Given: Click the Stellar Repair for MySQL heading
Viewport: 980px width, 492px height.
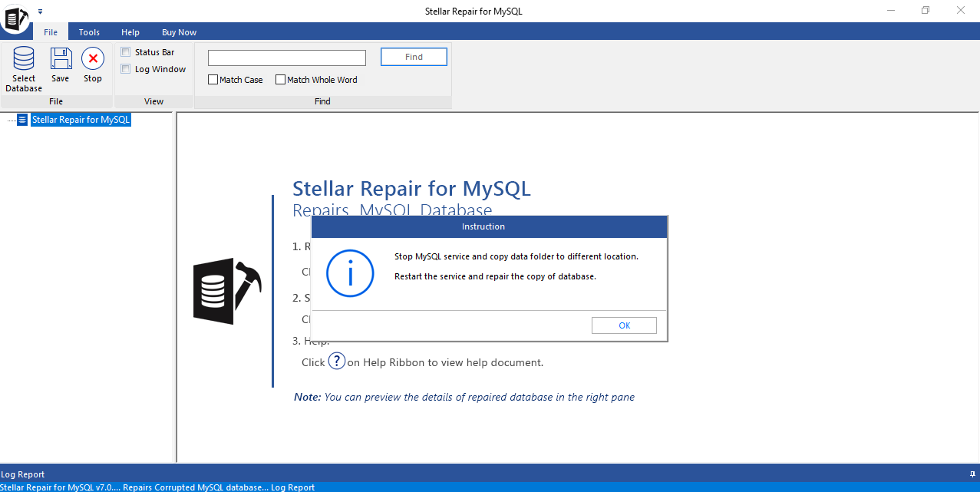Looking at the screenshot, I should pyautogui.click(x=411, y=189).
